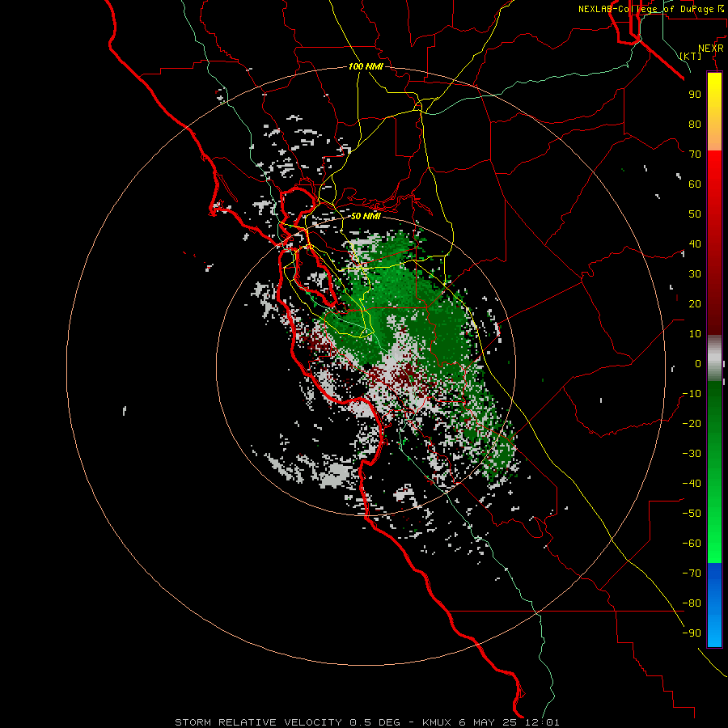The image size is (728, 728).
Task: Click the blue bottom segment of the color bar
Action: (714, 605)
